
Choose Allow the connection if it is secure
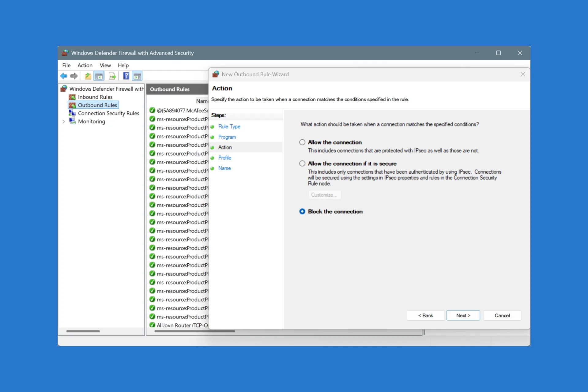(302, 163)
